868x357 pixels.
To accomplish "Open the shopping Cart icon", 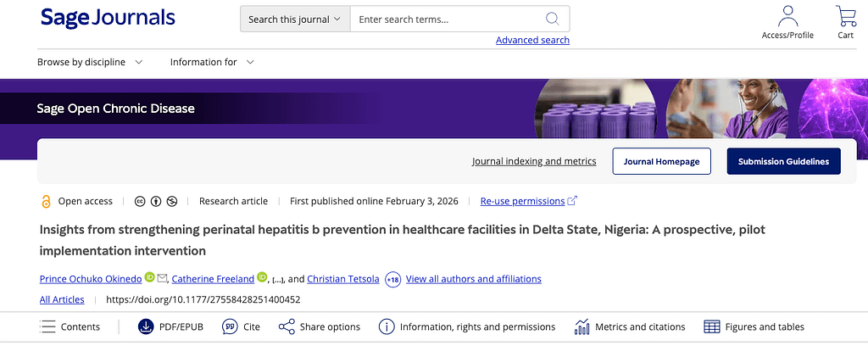I will point(845,17).
